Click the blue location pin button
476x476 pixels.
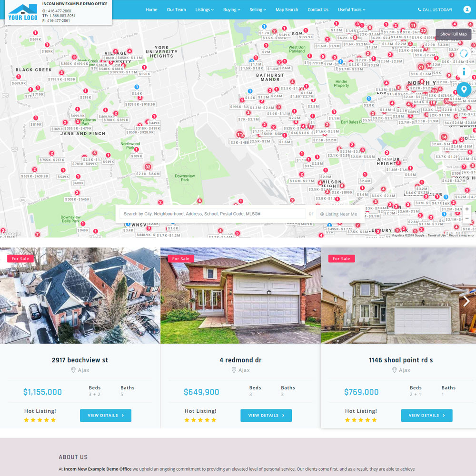point(464,89)
